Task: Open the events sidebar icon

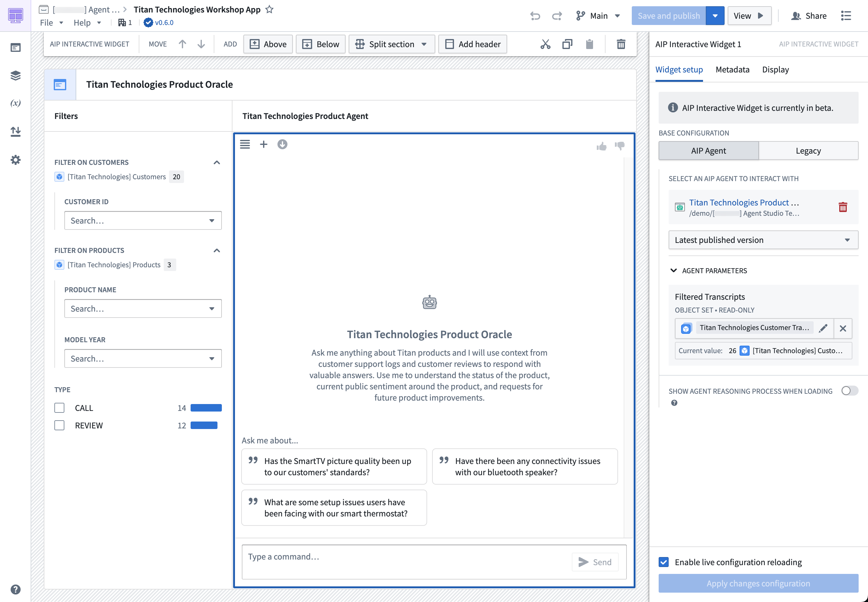Action: 16,131
